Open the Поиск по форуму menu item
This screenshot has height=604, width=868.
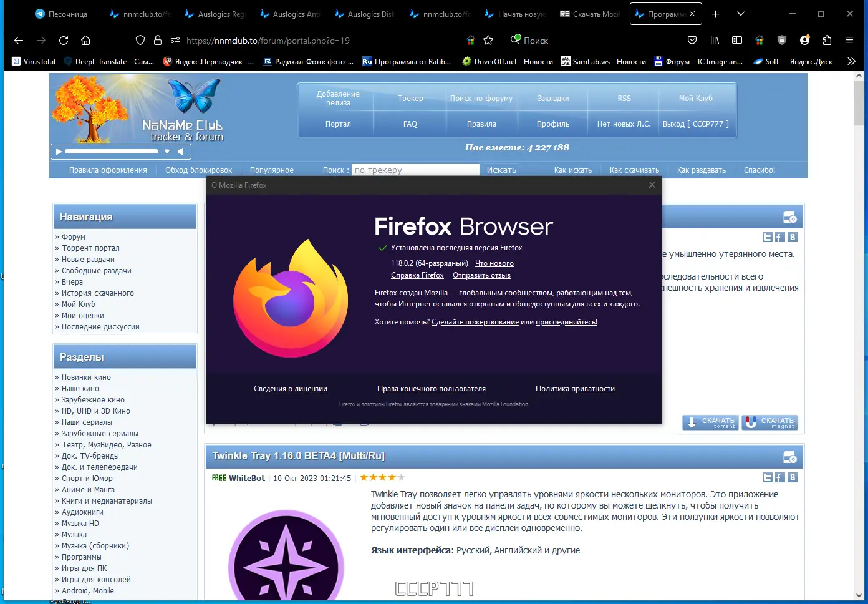pos(481,99)
